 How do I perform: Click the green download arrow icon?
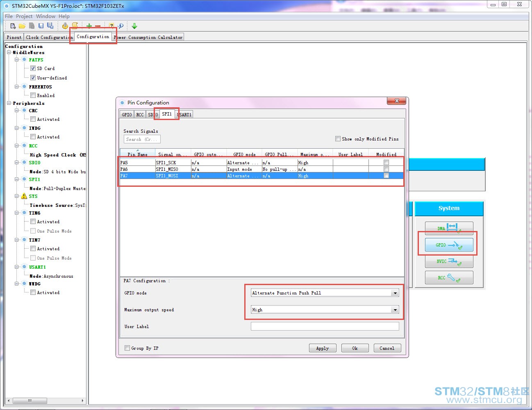click(x=134, y=26)
